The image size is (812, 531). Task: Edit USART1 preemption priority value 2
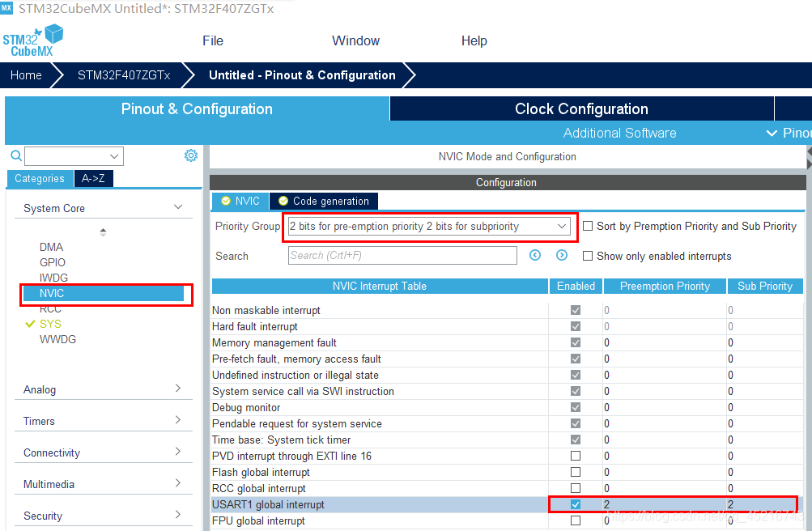[x=665, y=504]
